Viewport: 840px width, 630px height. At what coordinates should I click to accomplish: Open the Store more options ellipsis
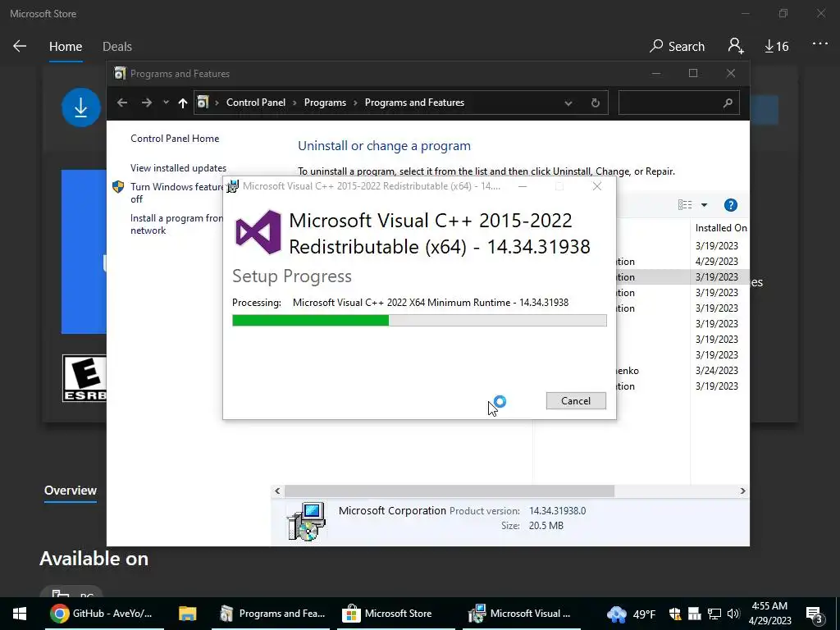coord(819,44)
